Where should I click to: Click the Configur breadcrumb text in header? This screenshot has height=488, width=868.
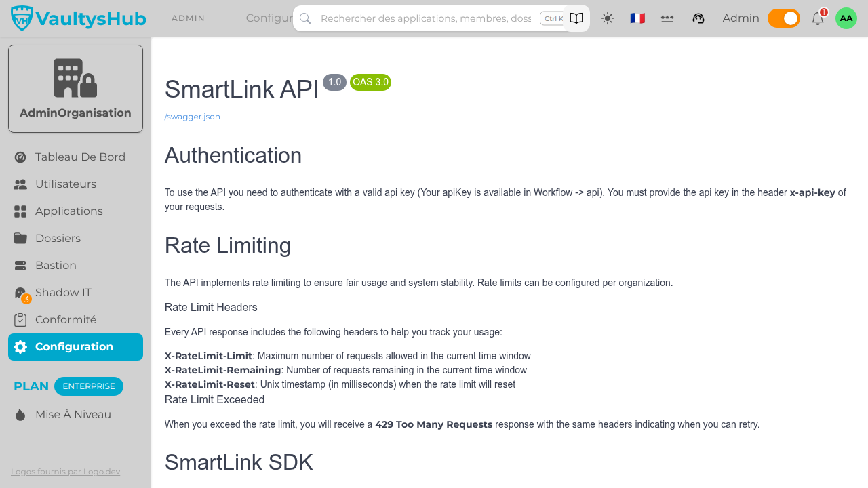tap(269, 18)
